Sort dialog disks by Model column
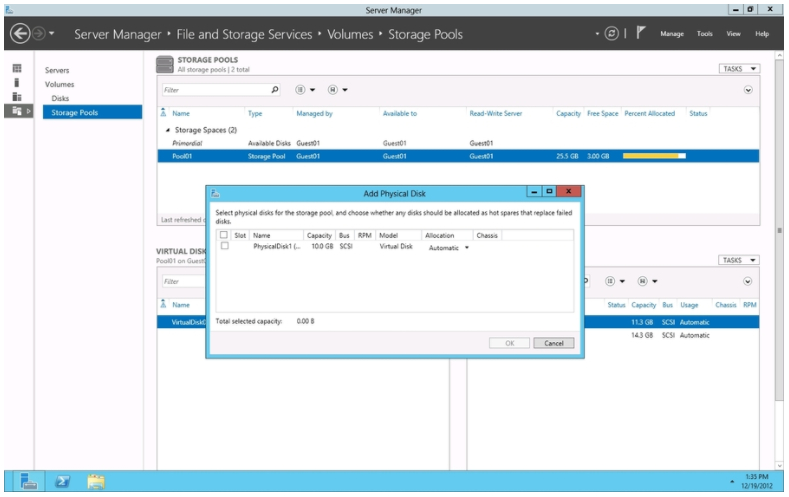The width and height of the screenshot is (789, 497). click(388, 235)
